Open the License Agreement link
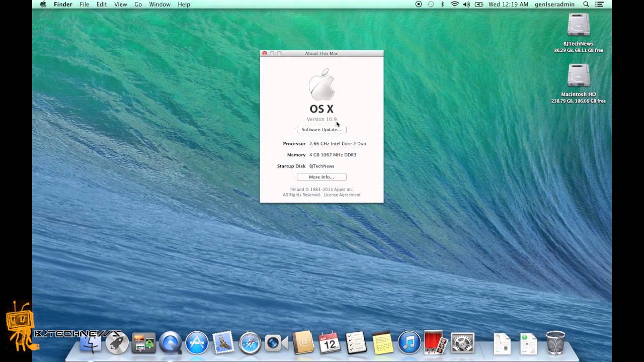This screenshot has width=644, height=362. coord(342,195)
